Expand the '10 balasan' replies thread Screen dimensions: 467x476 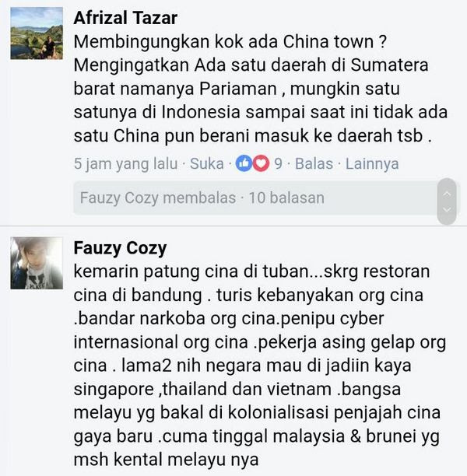pyautogui.click(x=286, y=198)
